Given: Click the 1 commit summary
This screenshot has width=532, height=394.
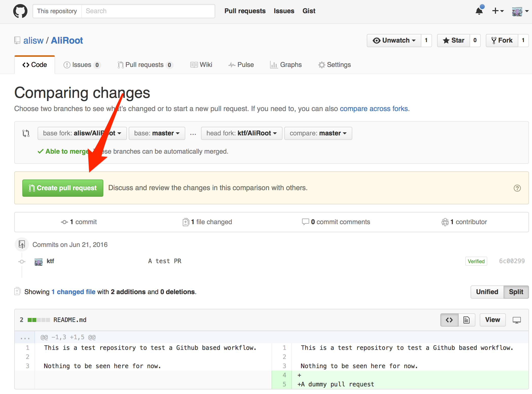Looking at the screenshot, I should pyautogui.click(x=79, y=222).
